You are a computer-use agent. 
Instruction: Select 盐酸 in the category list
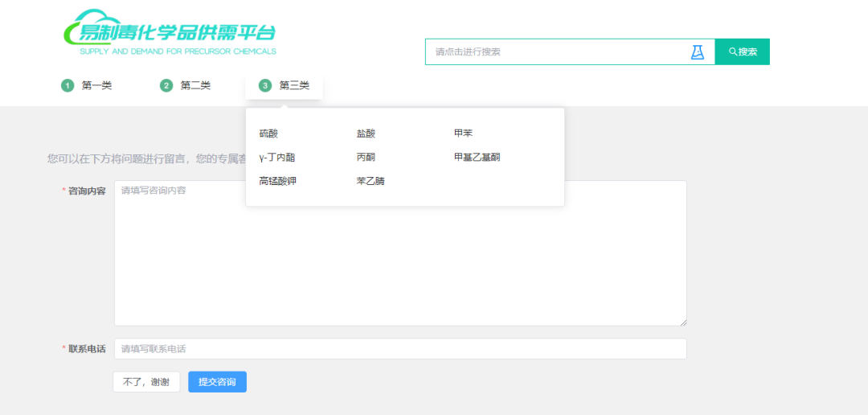pyautogui.click(x=366, y=134)
